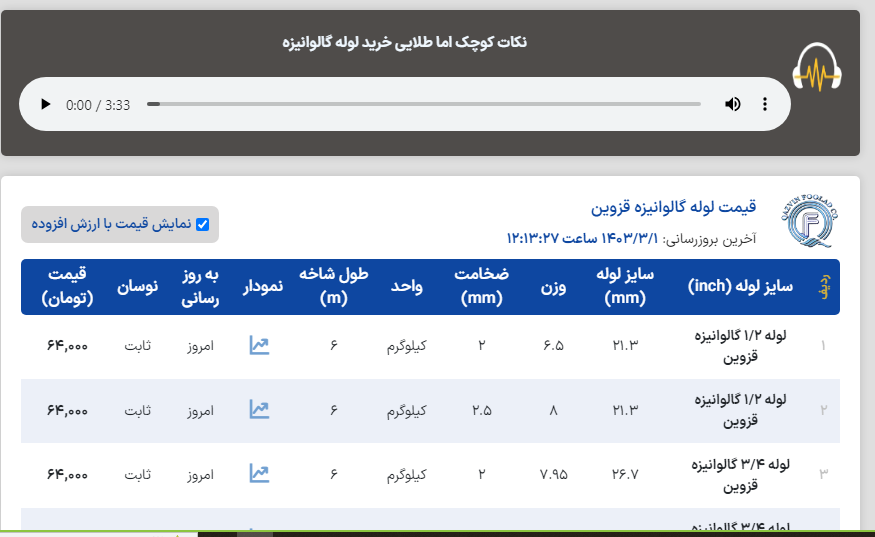The width and height of the screenshot is (875, 537).
Task: Click the orange headphone podcast icon
Action: click(x=818, y=69)
